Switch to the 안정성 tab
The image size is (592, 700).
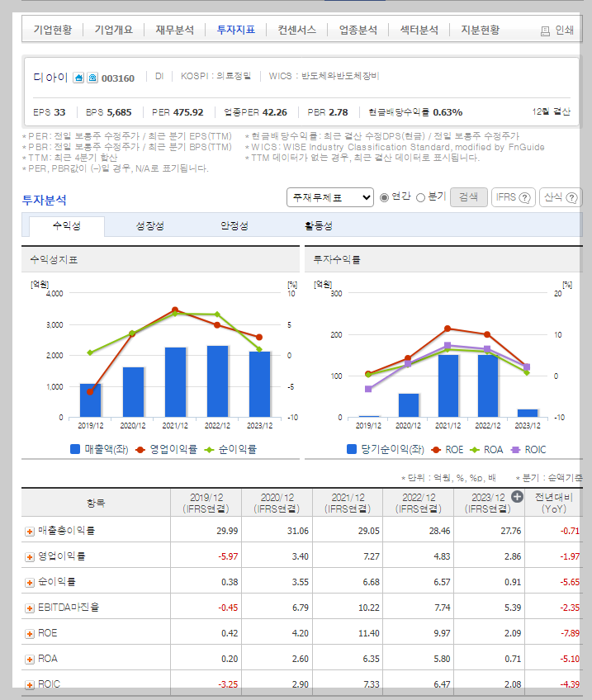[234, 226]
